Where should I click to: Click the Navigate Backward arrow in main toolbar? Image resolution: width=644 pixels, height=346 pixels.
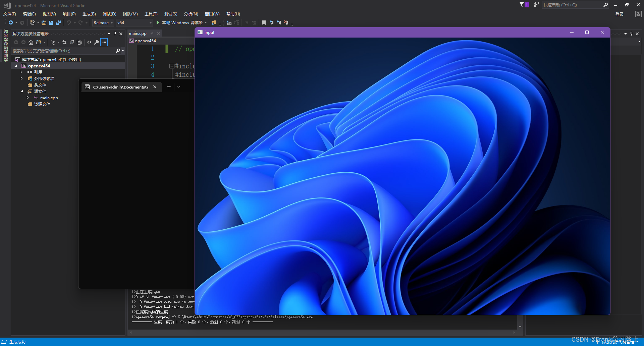(11, 23)
